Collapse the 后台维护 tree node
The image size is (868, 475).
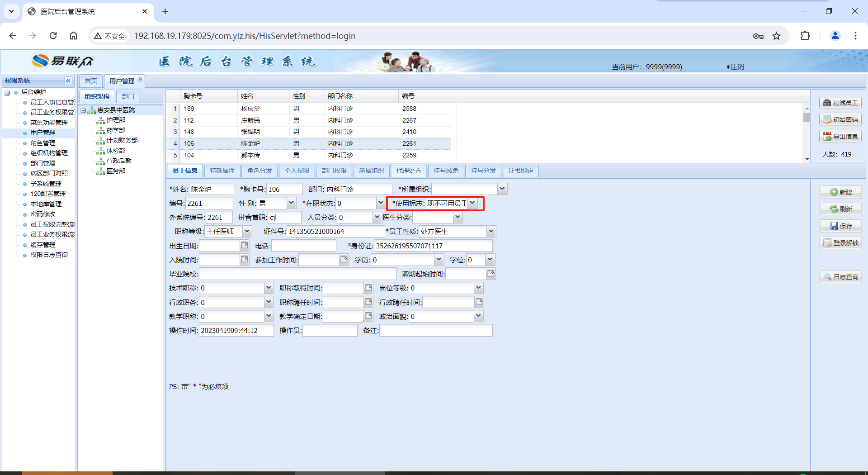[x=7, y=93]
